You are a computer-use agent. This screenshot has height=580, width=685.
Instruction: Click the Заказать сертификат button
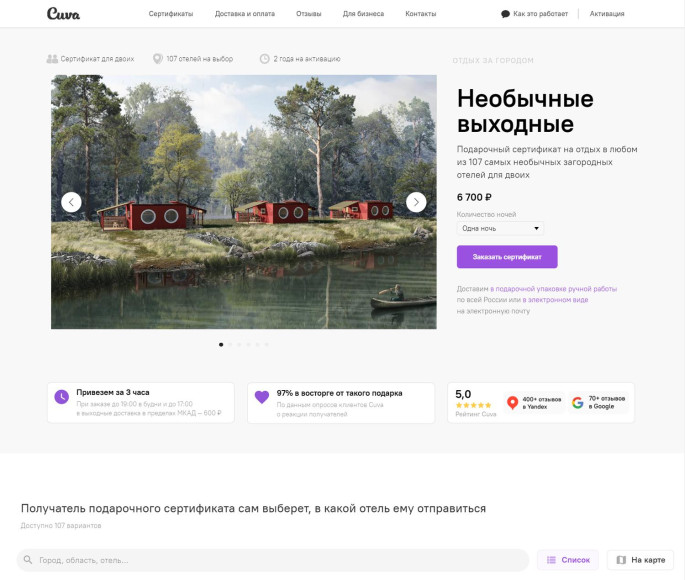coord(507,257)
